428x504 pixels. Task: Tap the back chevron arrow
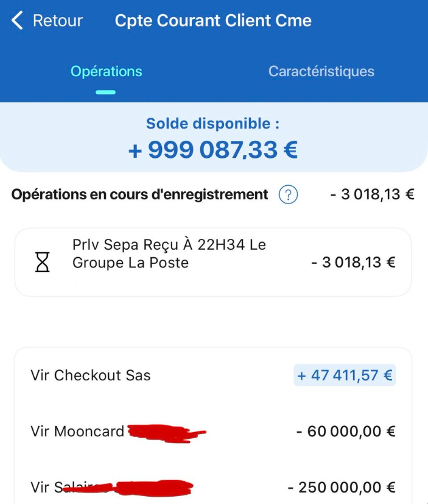coord(17,21)
